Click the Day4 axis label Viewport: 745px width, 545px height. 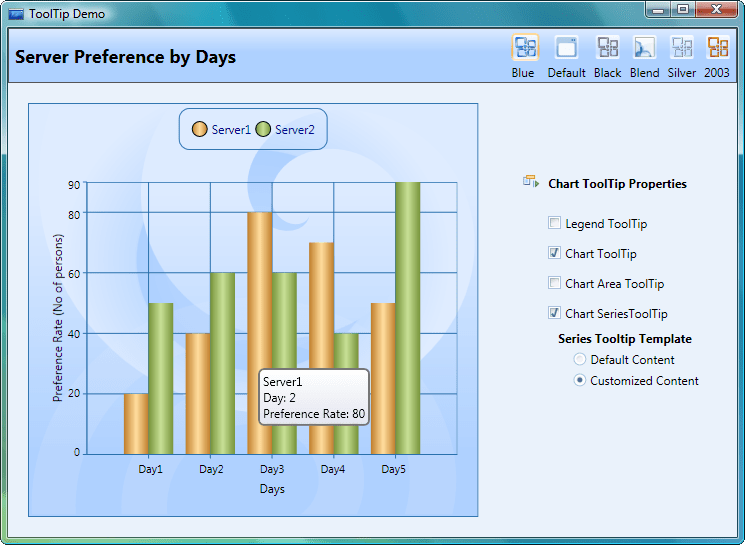(333, 469)
